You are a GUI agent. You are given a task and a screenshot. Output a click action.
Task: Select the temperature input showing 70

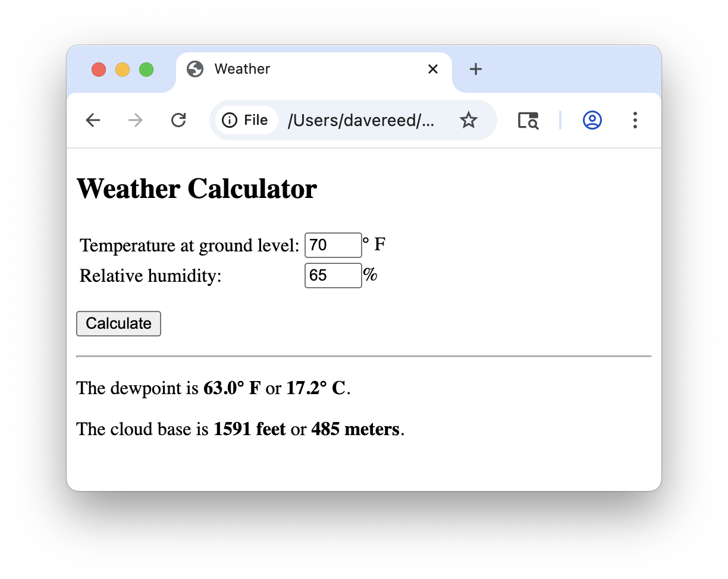pos(332,245)
